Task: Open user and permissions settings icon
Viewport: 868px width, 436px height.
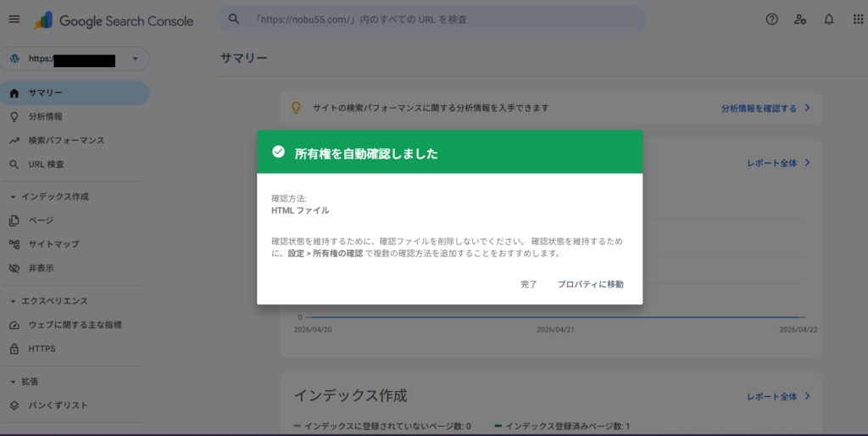Action: point(800,20)
